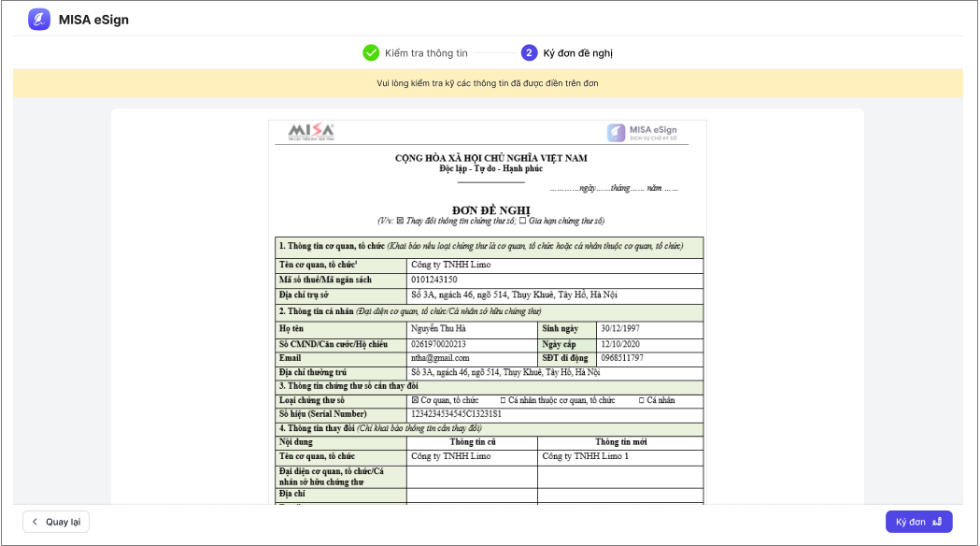Click the 'Ký đơn' sign button
This screenshot has height=546, width=980.
[x=918, y=522]
